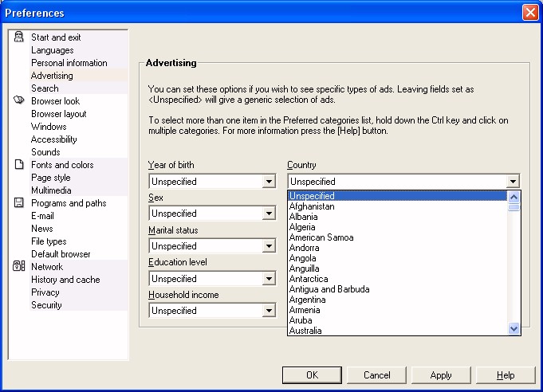Open the Marital status dropdown
Screen dimensions: 543x392
click(269, 246)
